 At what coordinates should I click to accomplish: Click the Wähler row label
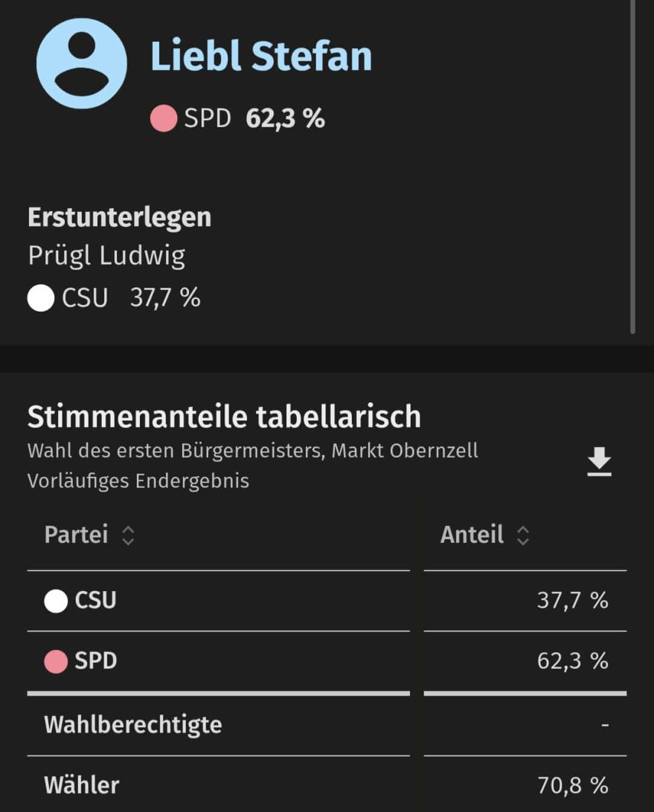82,785
